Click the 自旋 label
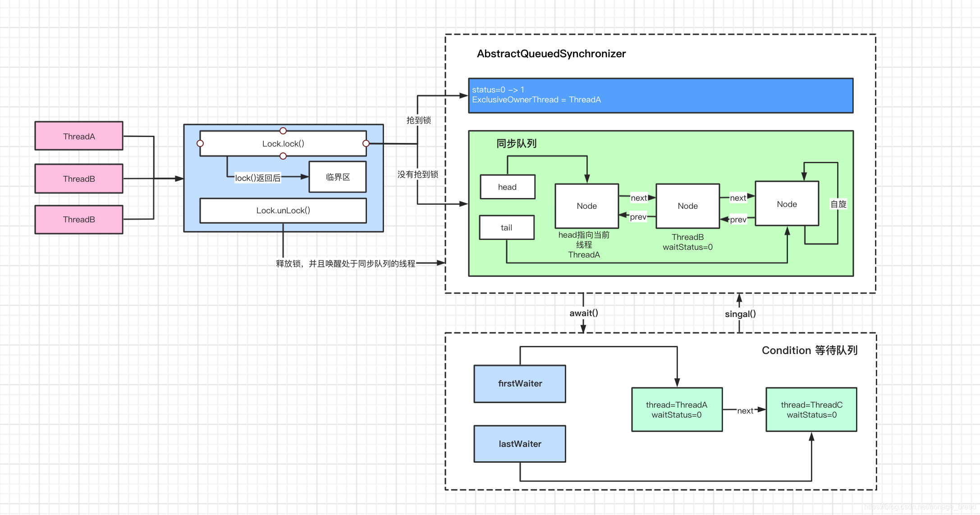Image resolution: width=980 pixels, height=515 pixels. 838,204
